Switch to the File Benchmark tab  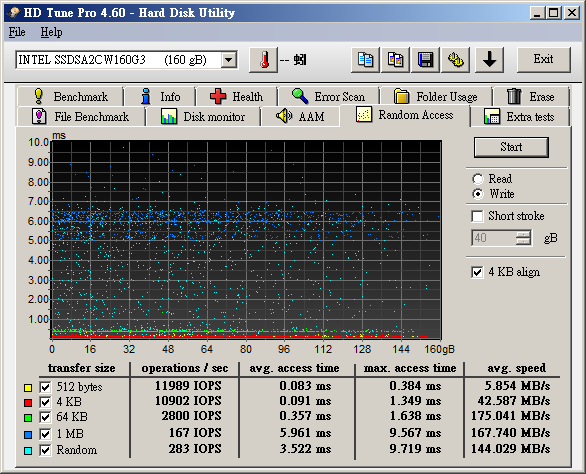(x=81, y=117)
